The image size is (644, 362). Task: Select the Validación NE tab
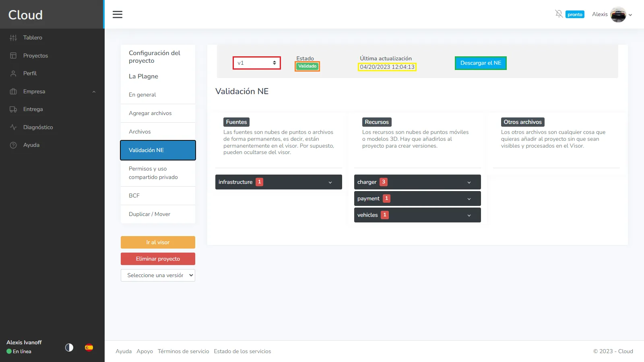(158, 150)
